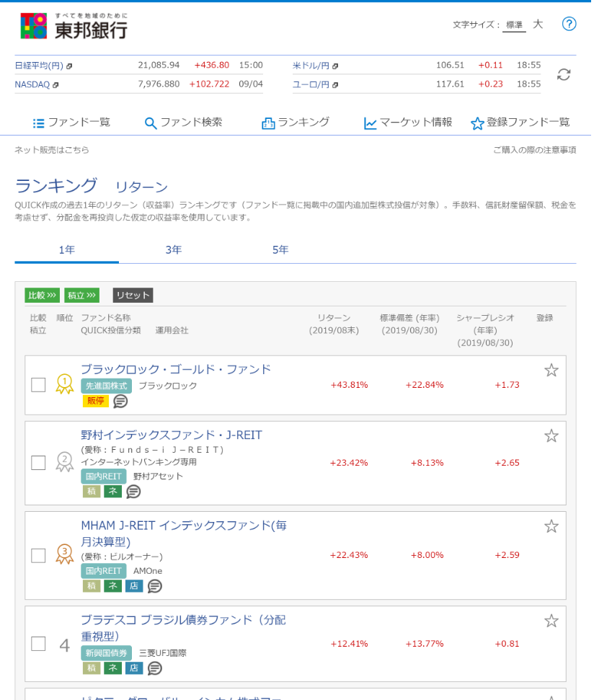Click the 新興国債券 category tag
The width and height of the screenshot is (594, 700).
point(107,653)
